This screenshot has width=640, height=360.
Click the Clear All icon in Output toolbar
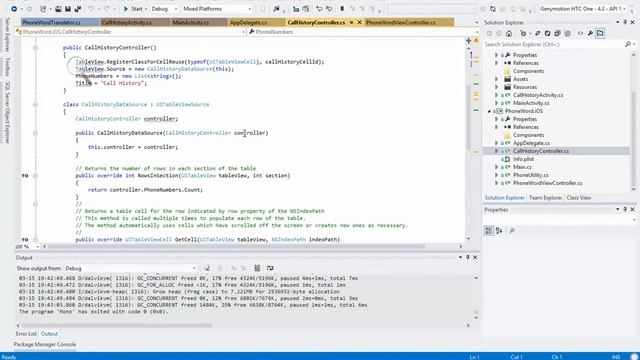point(257,268)
